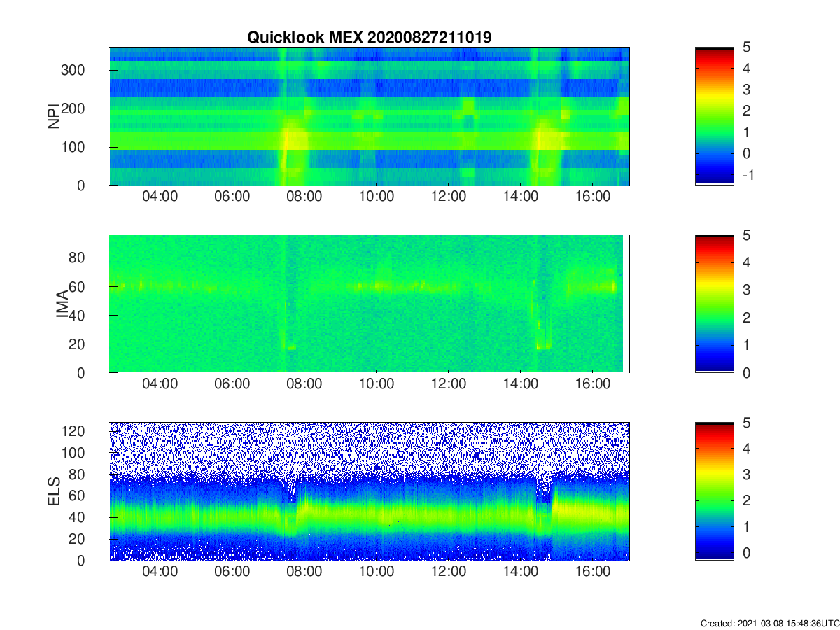Click the 16:00 tick under the NPI plot

593,197
